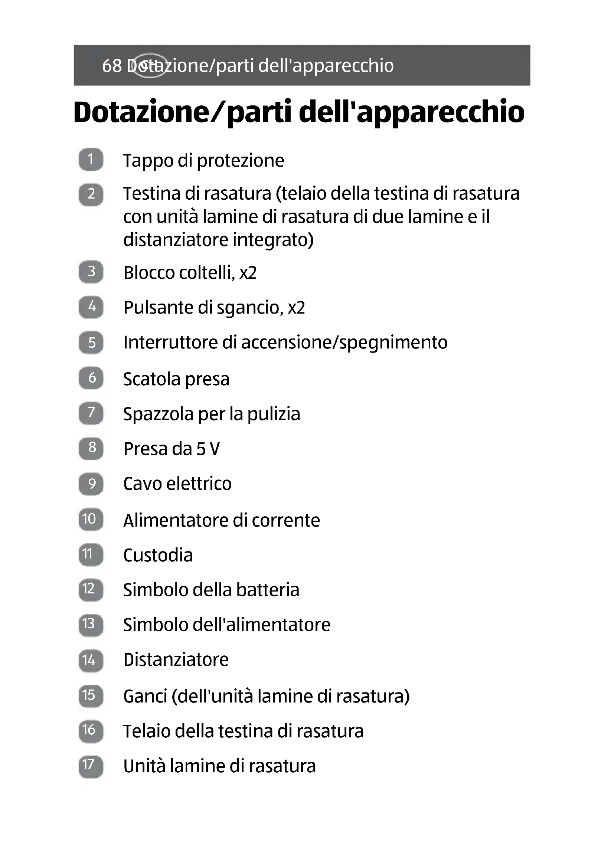Click the number 3 badge beside Blocco coltelli

click(x=91, y=271)
